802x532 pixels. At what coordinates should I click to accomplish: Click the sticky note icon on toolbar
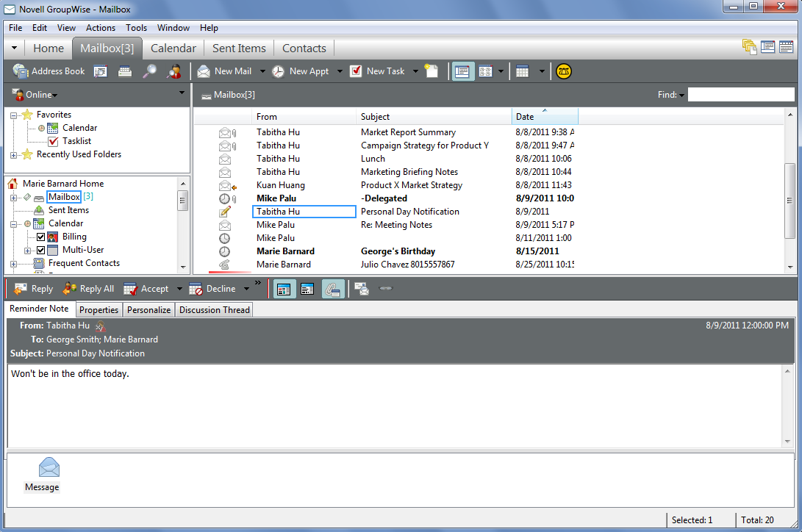[x=432, y=71]
